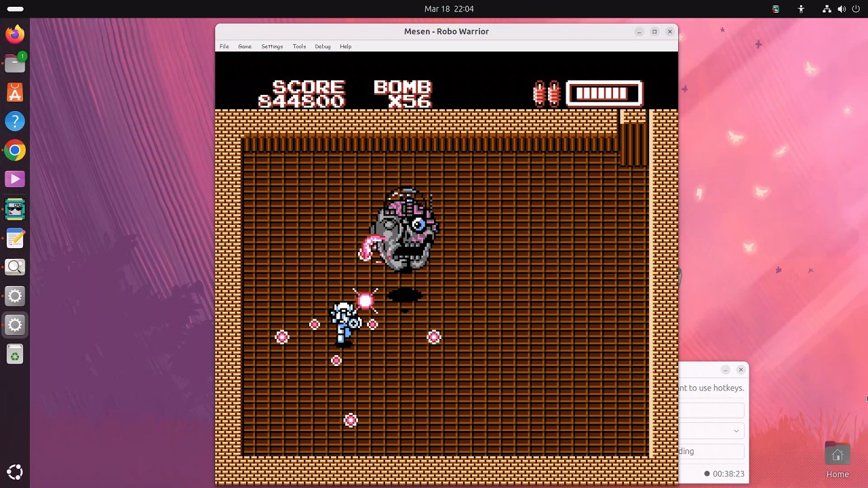Show applications via Ubuntu logo button
This screenshot has height=488, width=868.
tap(15, 472)
